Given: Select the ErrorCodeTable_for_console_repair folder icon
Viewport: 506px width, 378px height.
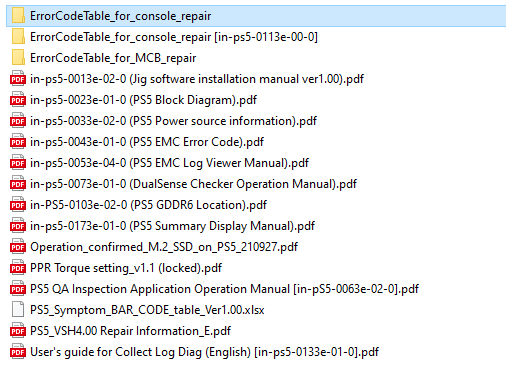Looking at the screenshot, I should tap(18, 16).
